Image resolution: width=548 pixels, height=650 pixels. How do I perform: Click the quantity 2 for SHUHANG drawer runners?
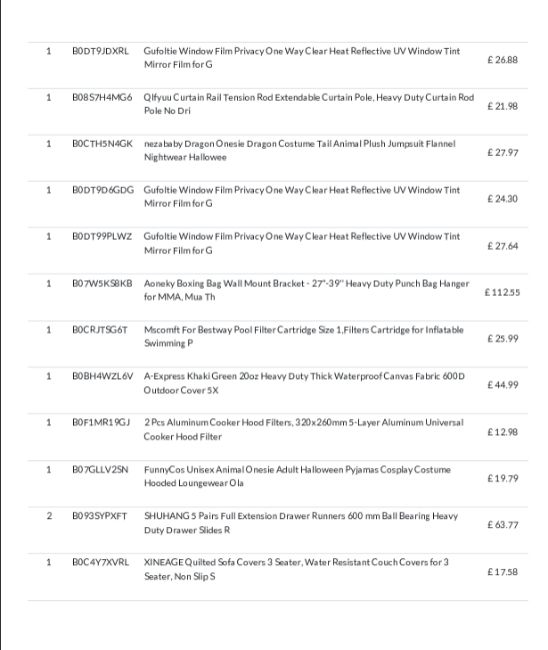point(49,516)
